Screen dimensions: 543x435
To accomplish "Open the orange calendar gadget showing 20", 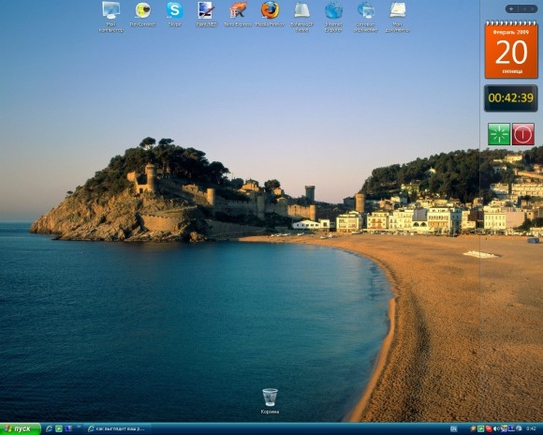I will pyautogui.click(x=511, y=50).
